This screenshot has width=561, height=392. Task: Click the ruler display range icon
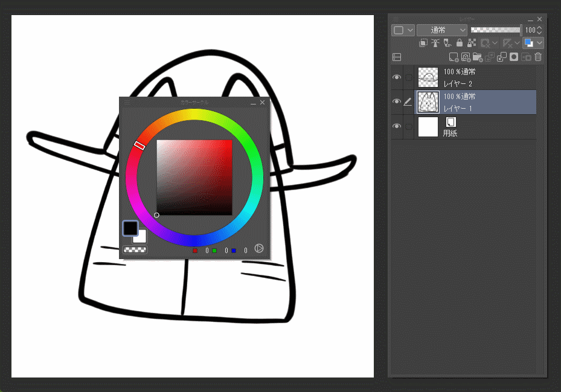point(507,43)
